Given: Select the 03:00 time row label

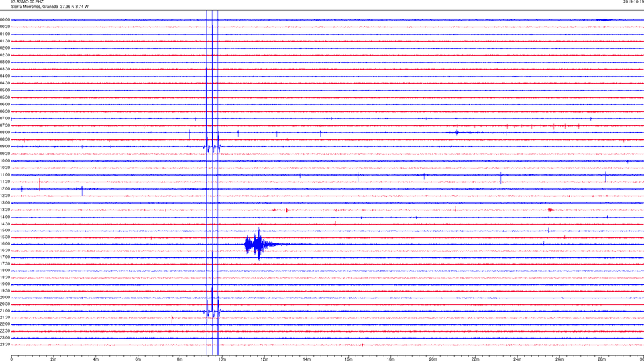Looking at the screenshot, I should pos(5,62).
